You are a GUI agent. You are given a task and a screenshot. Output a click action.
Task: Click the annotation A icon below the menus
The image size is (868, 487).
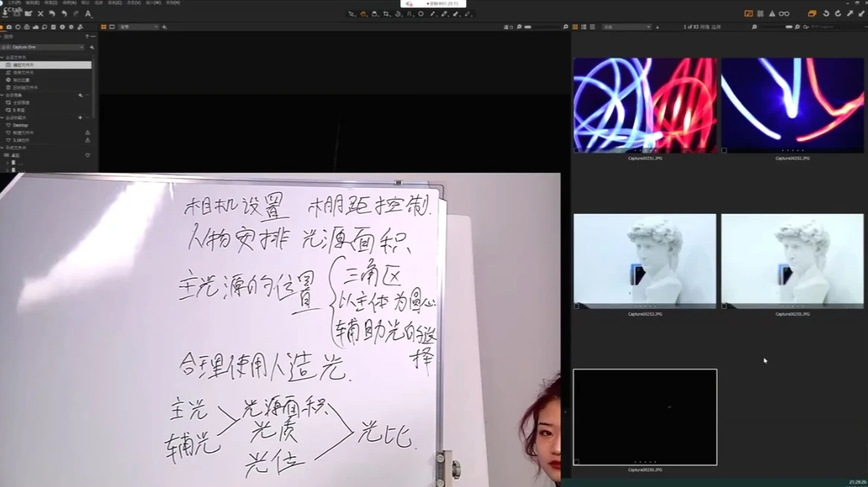87,13
